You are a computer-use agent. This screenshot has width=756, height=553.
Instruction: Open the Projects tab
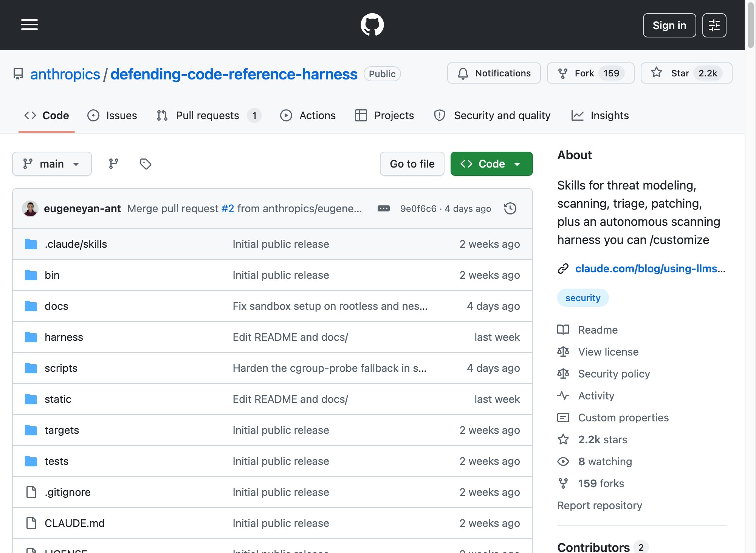384,115
